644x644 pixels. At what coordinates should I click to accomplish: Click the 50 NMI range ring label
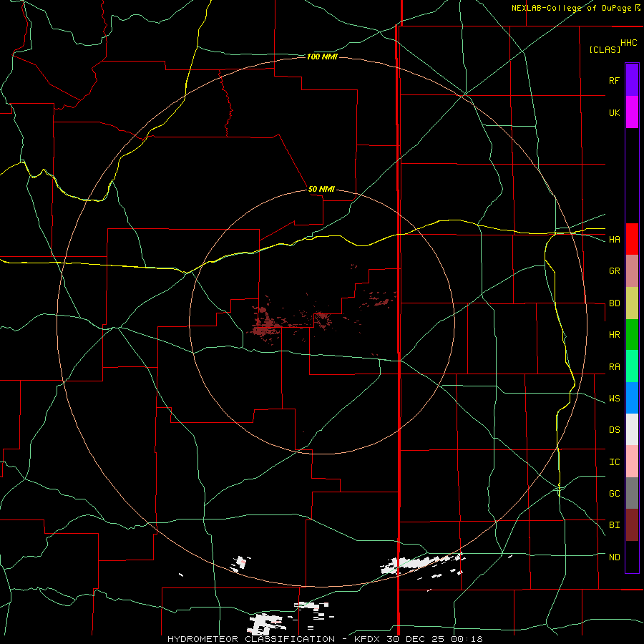(321, 189)
